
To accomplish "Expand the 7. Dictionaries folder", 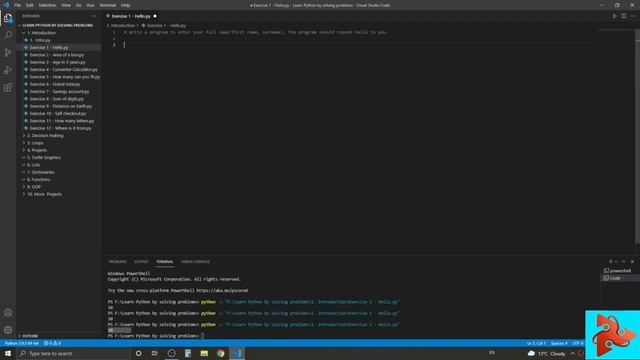I will (40, 172).
